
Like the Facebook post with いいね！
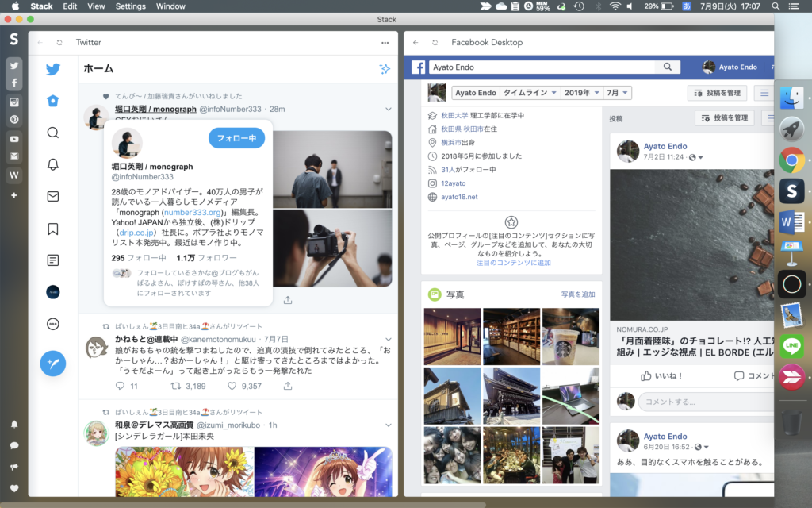click(x=662, y=375)
